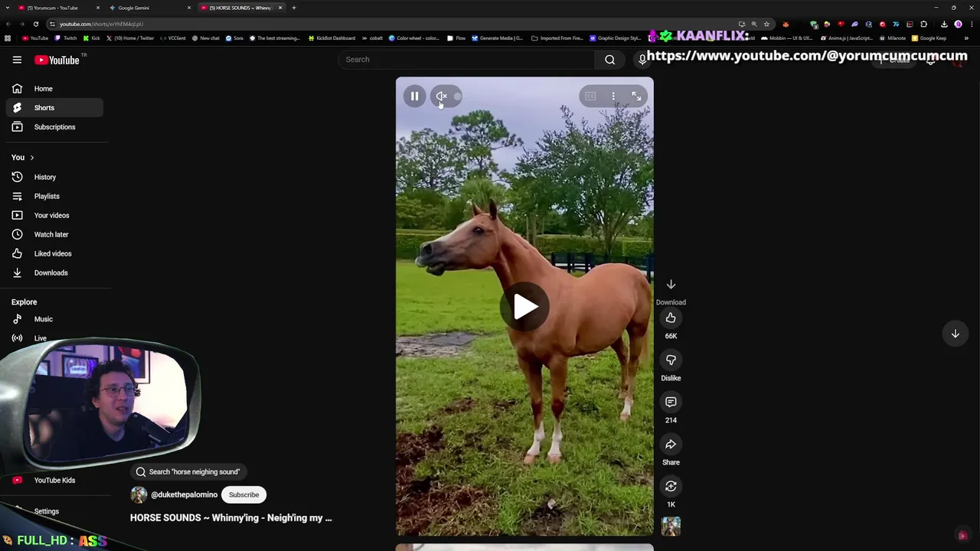Image resolution: width=980 pixels, height=551 pixels.
Task: Click Search "horse neighing sound" chip
Action: pyautogui.click(x=188, y=472)
